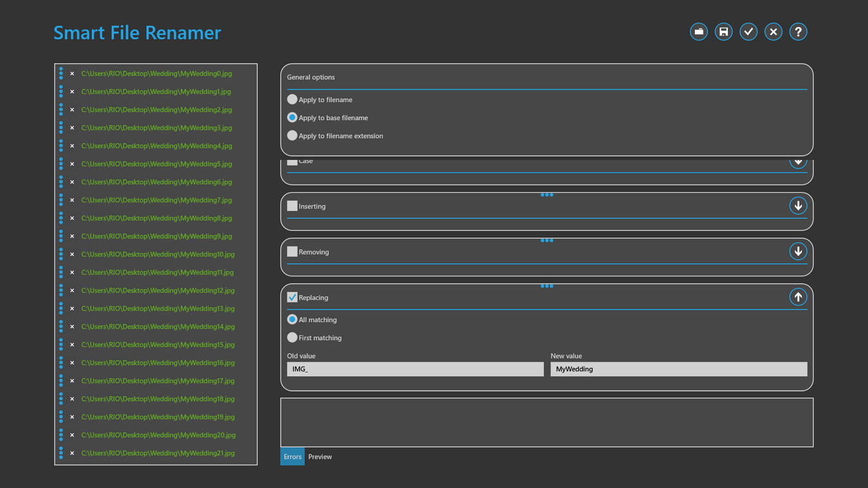Remove MyWedding21.jpg with its x icon
868x488 pixels.
[72, 453]
